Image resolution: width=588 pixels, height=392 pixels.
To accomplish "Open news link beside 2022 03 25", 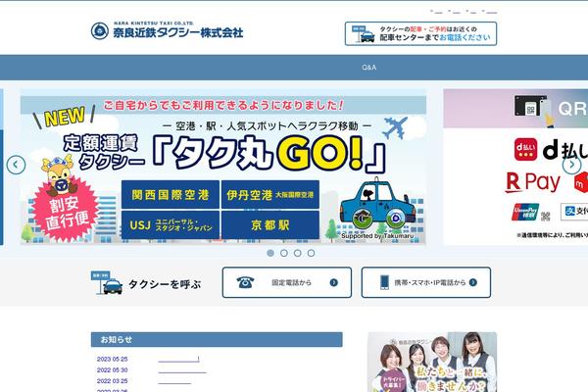I will [174, 381].
